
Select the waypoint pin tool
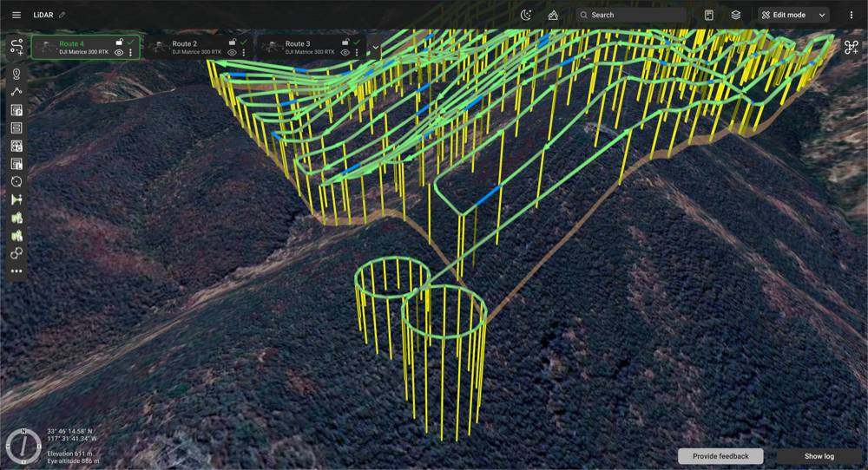click(x=16, y=73)
